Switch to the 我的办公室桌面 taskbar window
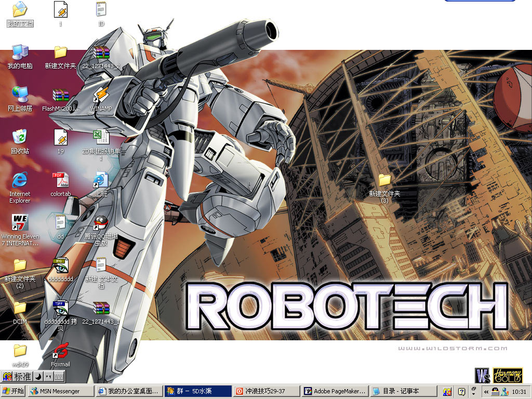This screenshot has height=399, width=532. pos(129,391)
